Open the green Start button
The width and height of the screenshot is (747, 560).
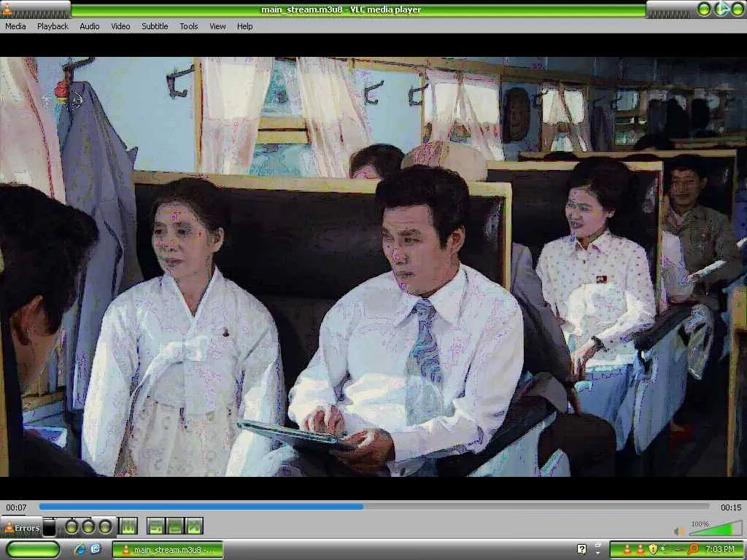point(34,550)
